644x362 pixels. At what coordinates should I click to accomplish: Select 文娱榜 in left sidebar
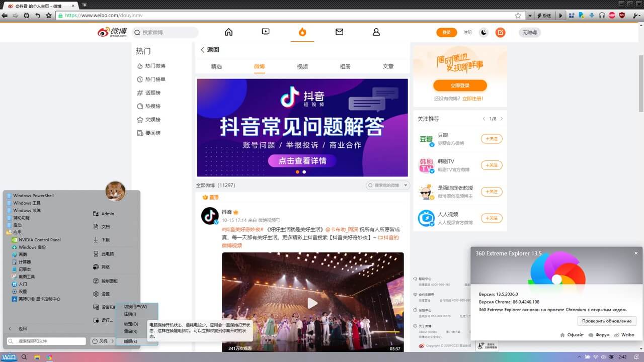149,120
